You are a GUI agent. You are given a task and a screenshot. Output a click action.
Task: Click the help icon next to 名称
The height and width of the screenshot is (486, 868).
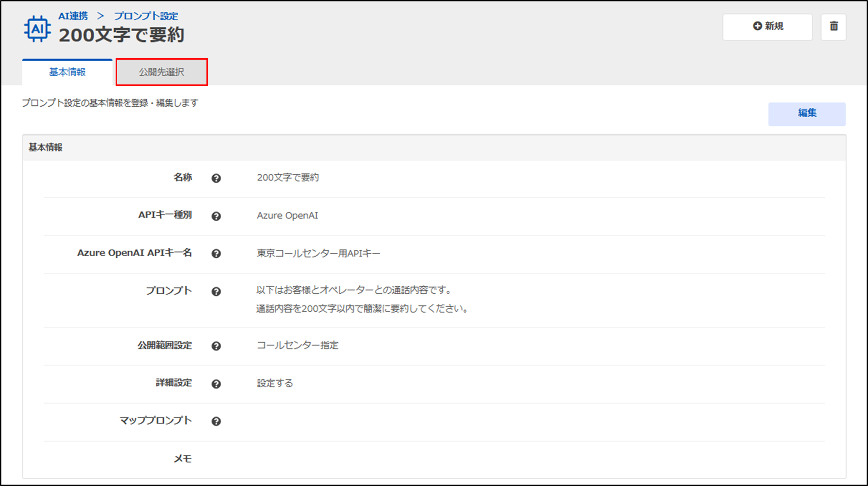click(216, 178)
